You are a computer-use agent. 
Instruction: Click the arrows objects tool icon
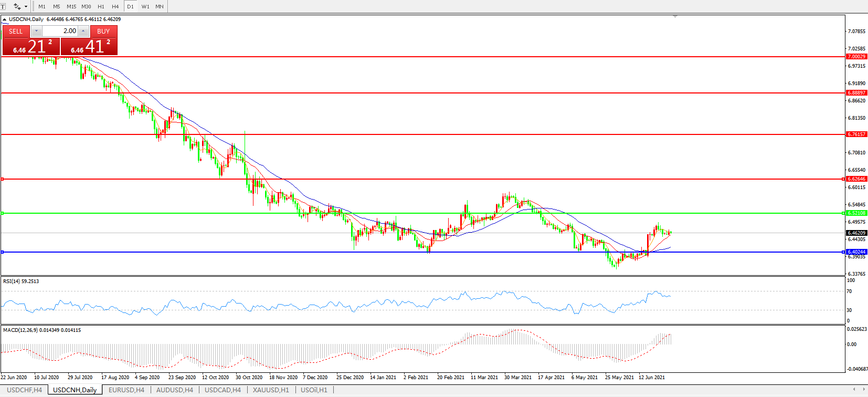coord(17,6)
